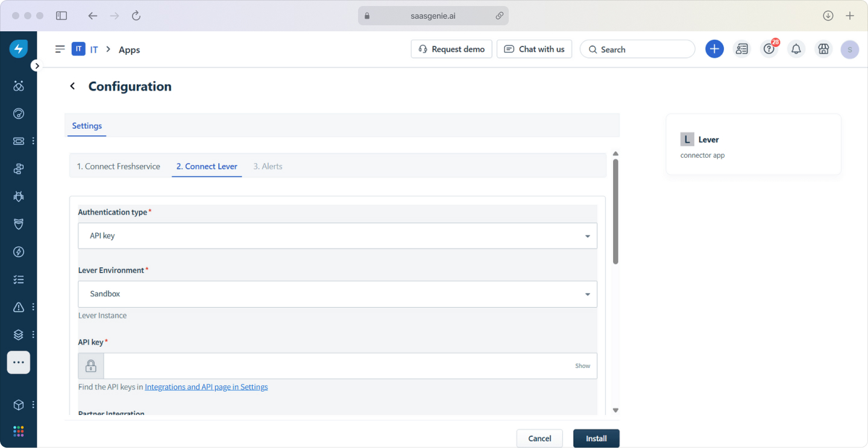Open the Integrations and API page link
868x448 pixels.
pyautogui.click(x=206, y=387)
